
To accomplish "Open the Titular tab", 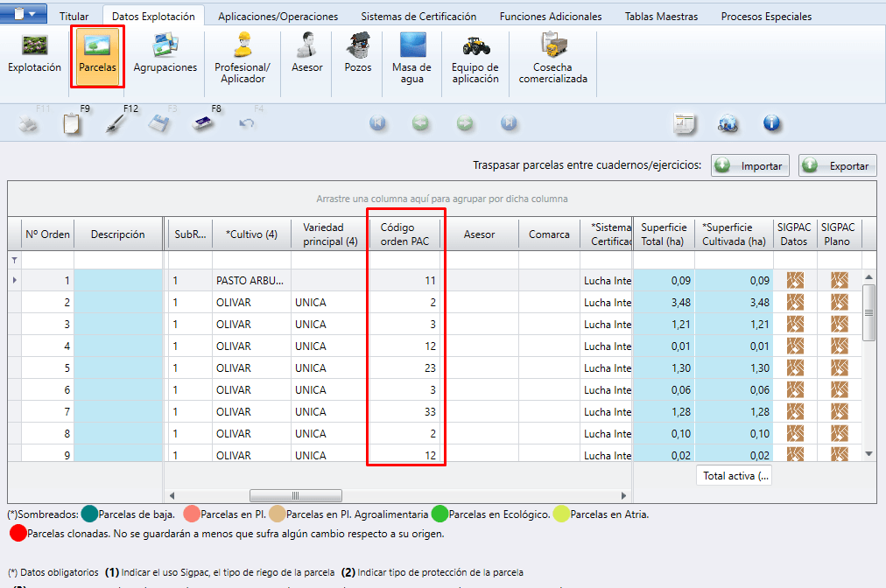I will point(74,15).
